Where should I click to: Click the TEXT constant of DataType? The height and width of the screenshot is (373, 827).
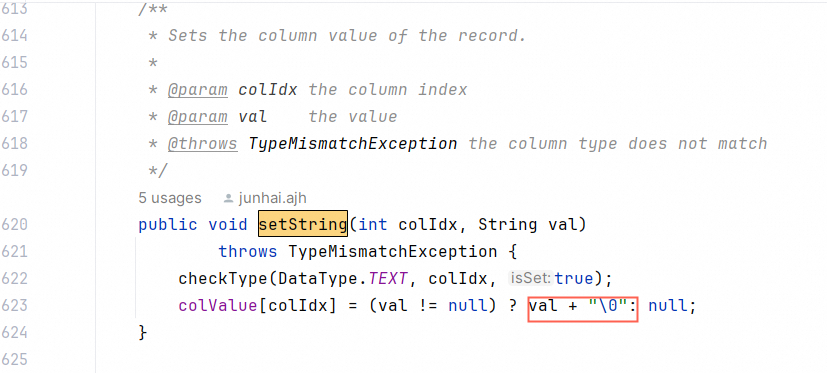388,279
